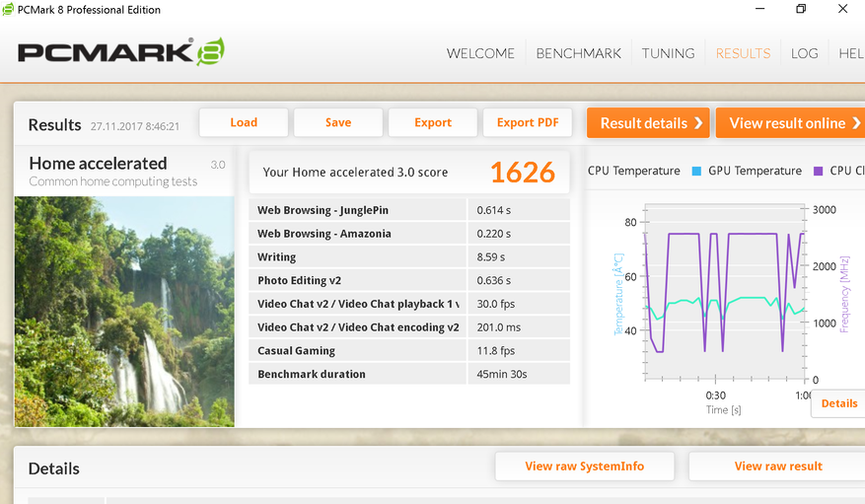Image resolution: width=865 pixels, height=504 pixels.
Task: Click the 'Results' heading
Action: tap(54, 124)
